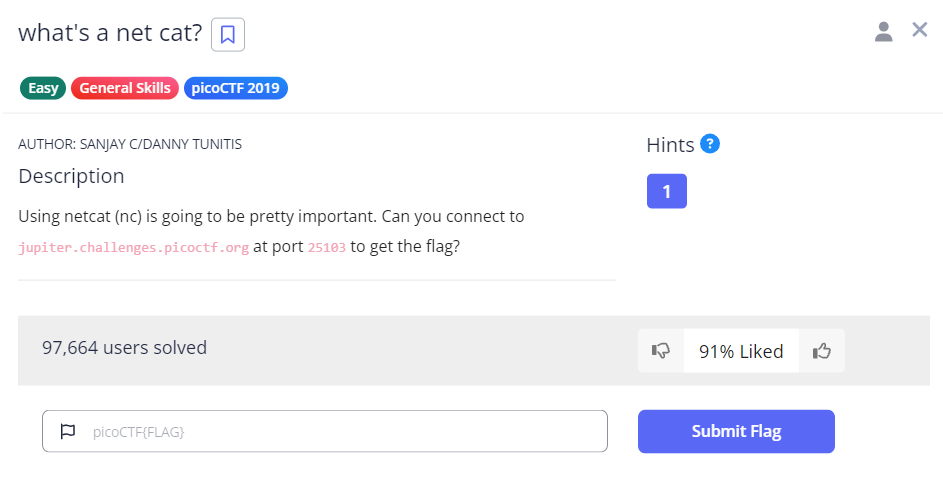Close the challenge dialog with X

(x=920, y=30)
